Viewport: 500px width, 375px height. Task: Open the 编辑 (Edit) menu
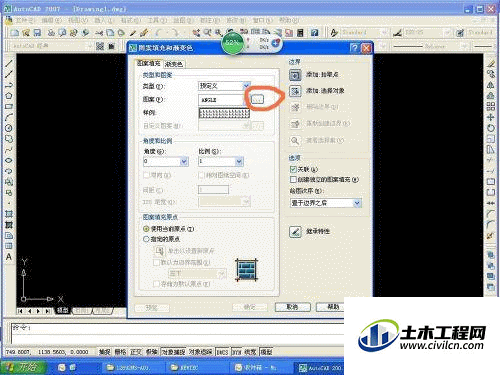click(x=51, y=20)
